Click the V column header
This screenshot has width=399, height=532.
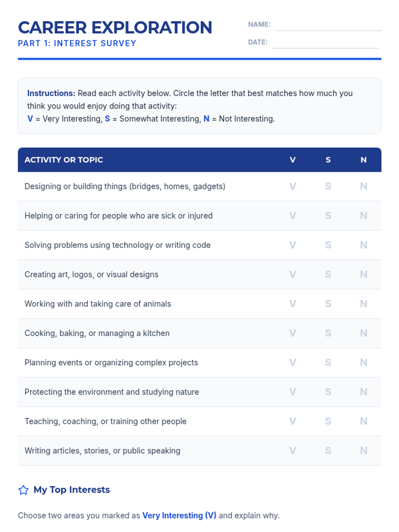tap(293, 160)
